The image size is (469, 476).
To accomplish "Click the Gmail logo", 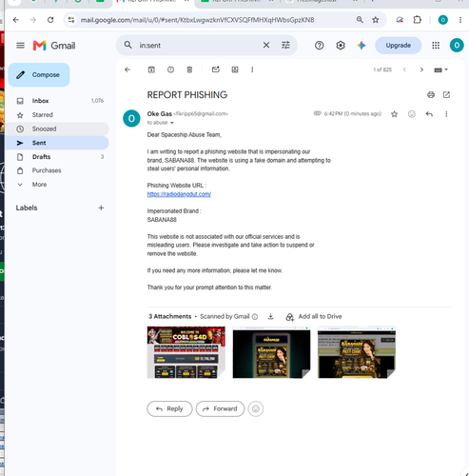I will coord(54,46).
